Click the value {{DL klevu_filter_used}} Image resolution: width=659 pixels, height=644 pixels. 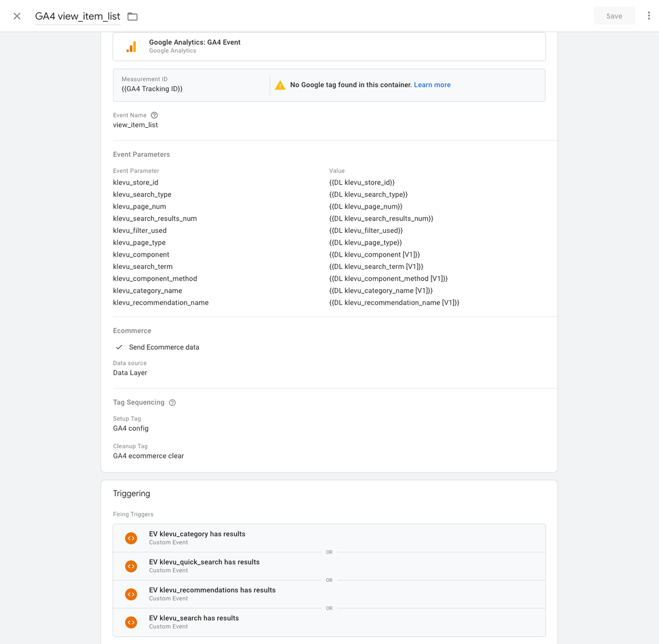point(366,230)
